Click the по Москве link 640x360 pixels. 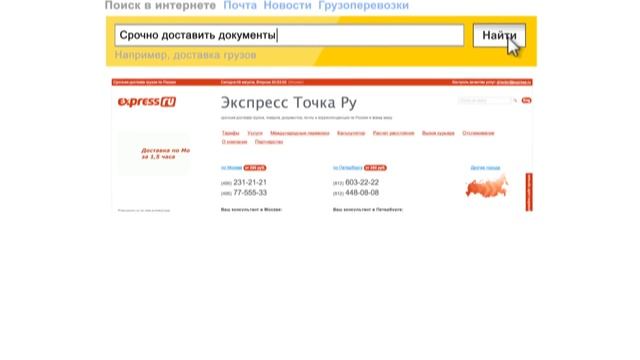pos(231,168)
